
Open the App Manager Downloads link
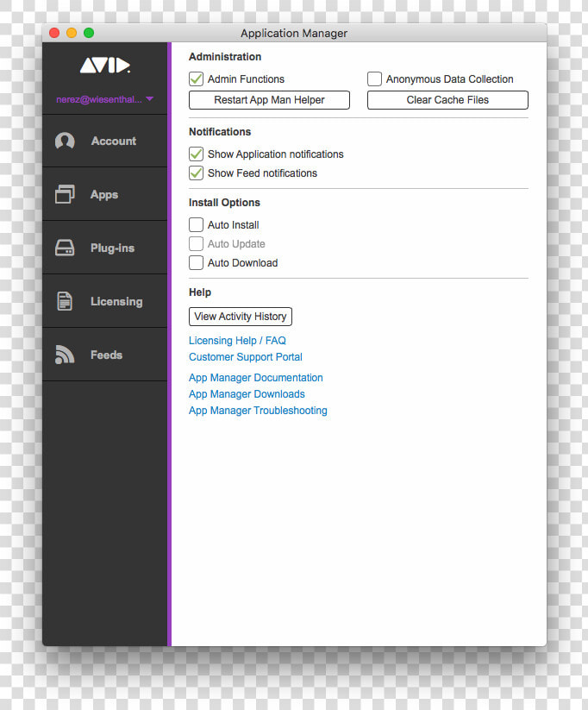tap(247, 394)
